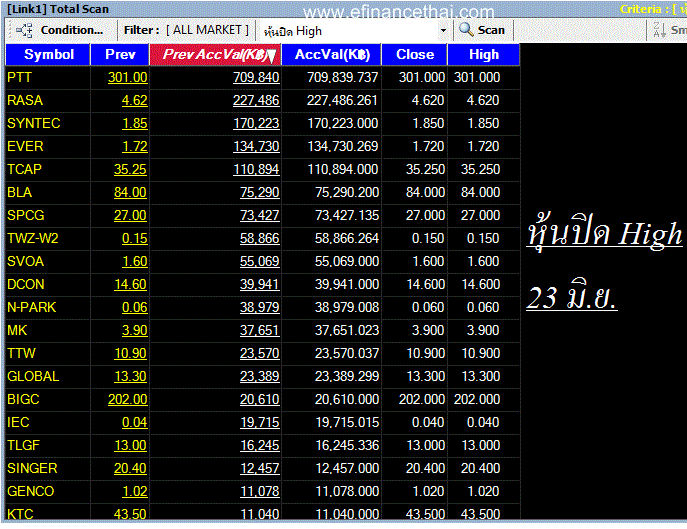The image size is (687, 529).
Task: Click BLA prev price 84.00
Action: coord(130,192)
